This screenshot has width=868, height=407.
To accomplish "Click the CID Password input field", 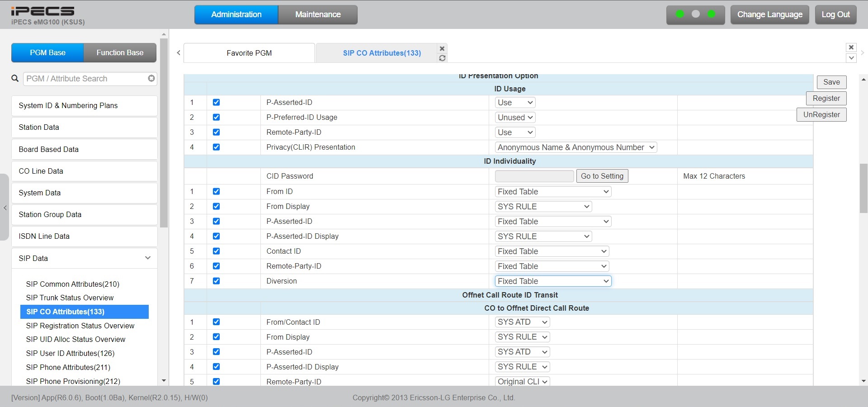I will pos(534,176).
